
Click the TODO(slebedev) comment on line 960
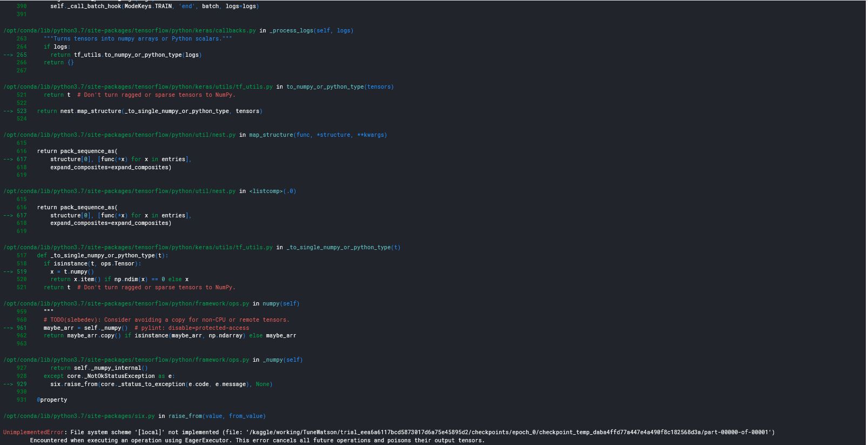pos(166,320)
